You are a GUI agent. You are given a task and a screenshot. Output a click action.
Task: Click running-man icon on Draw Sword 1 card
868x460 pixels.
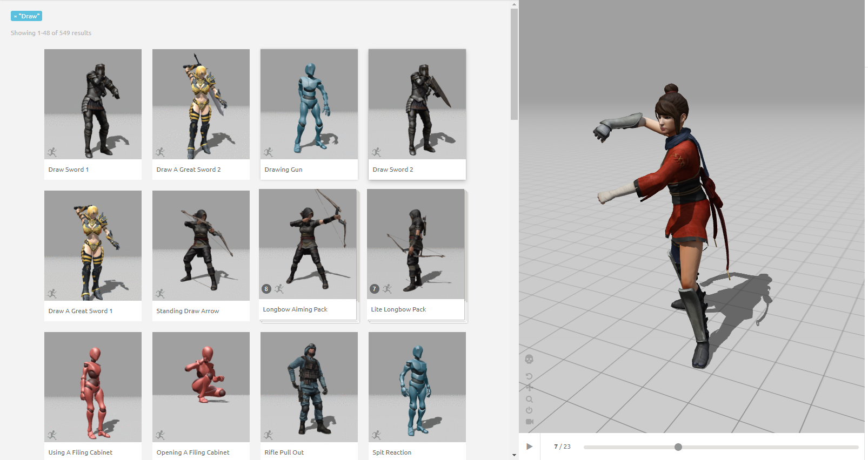point(52,152)
